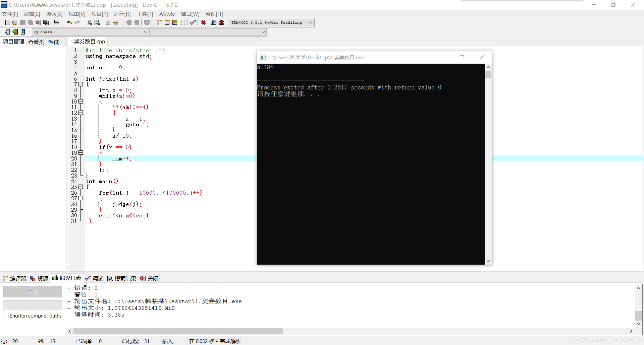Delete profiling information icon
The width and height of the screenshot is (644, 345).
click(221, 22)
